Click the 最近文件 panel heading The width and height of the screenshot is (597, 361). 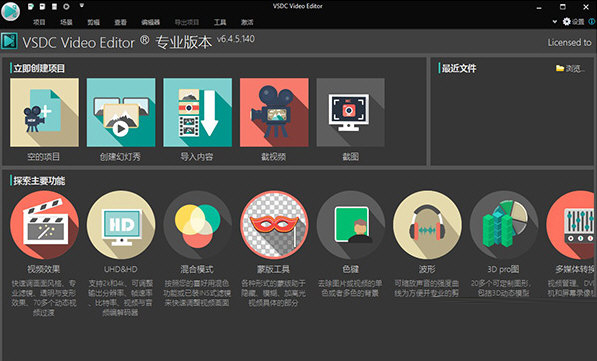click(459, 69)
